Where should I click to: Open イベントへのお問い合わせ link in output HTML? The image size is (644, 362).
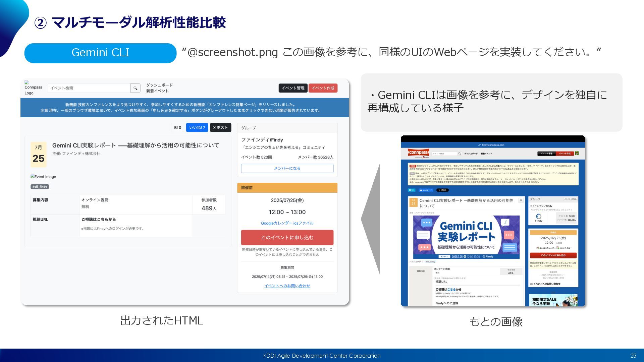[x=287, y=286]
